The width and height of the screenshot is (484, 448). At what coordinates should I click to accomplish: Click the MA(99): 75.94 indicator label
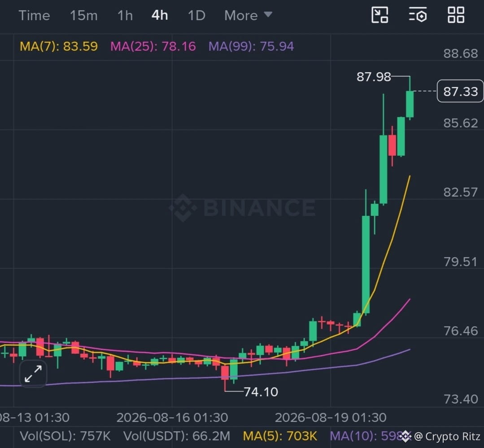tap(251, 47)
